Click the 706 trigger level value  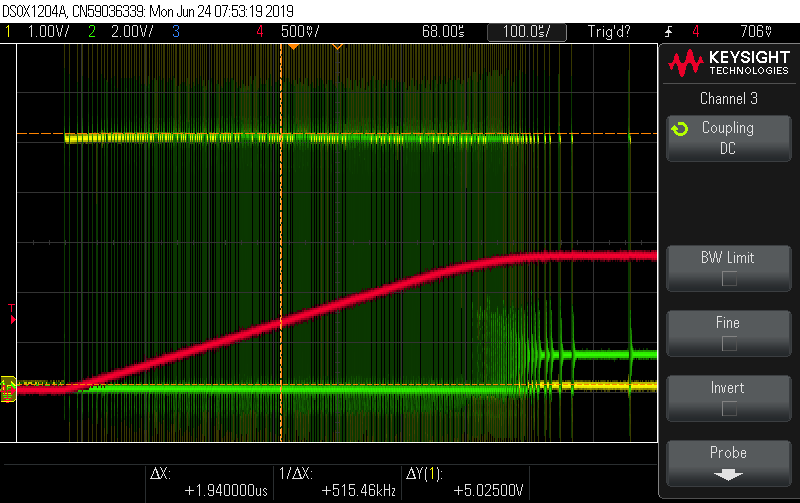756,32
